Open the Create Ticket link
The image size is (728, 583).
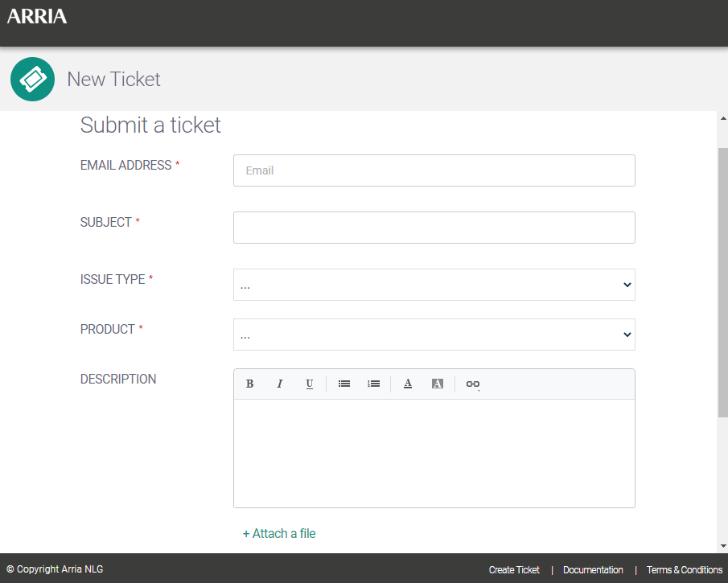pos(514,569)
